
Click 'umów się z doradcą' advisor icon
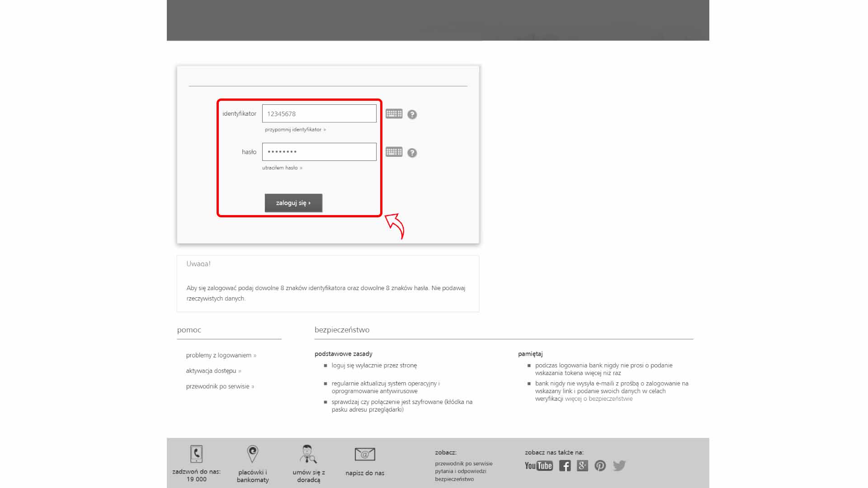tap(308, 454)
